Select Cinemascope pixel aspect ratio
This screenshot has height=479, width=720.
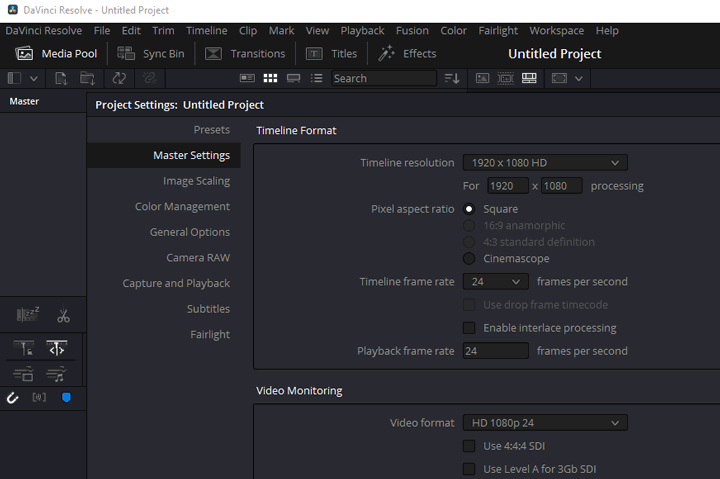[x=469, y=258]
